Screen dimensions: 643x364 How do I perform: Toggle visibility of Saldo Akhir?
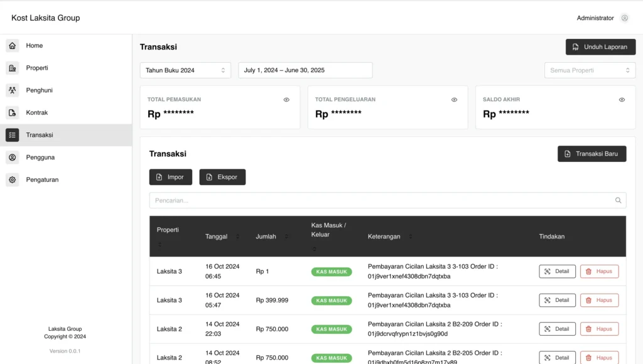[622, 100]
